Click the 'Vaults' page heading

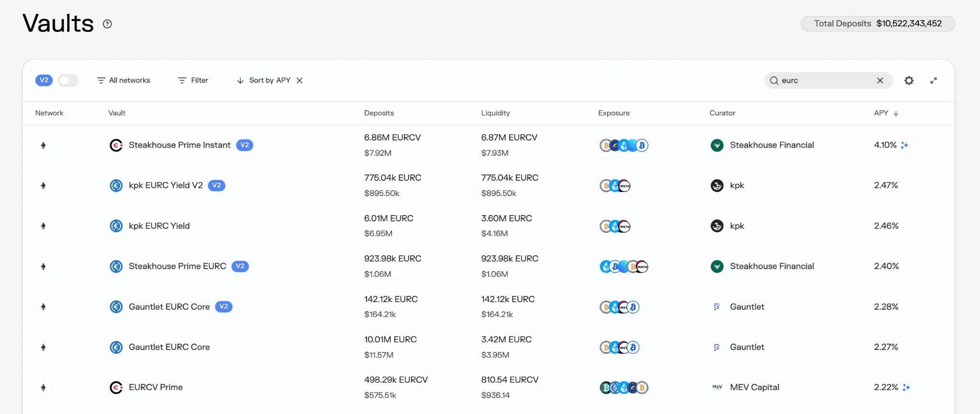[58, 23]
